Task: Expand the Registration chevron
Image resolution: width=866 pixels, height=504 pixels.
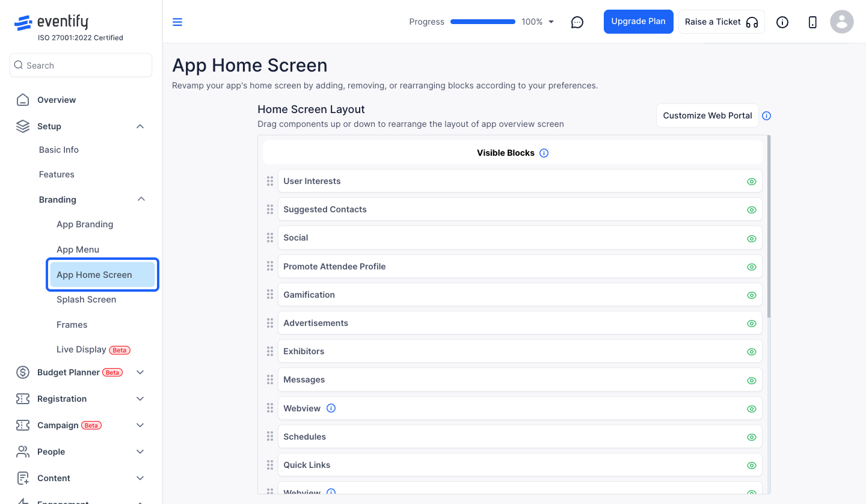Action: click(140, 399)
